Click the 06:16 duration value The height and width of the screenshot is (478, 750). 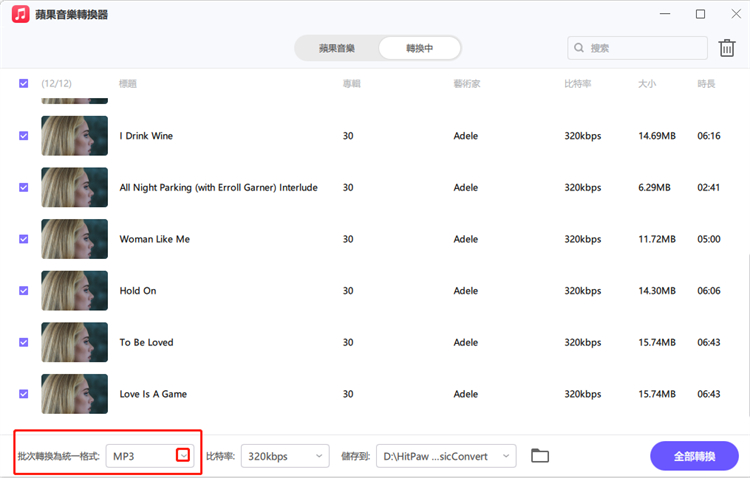708,136
